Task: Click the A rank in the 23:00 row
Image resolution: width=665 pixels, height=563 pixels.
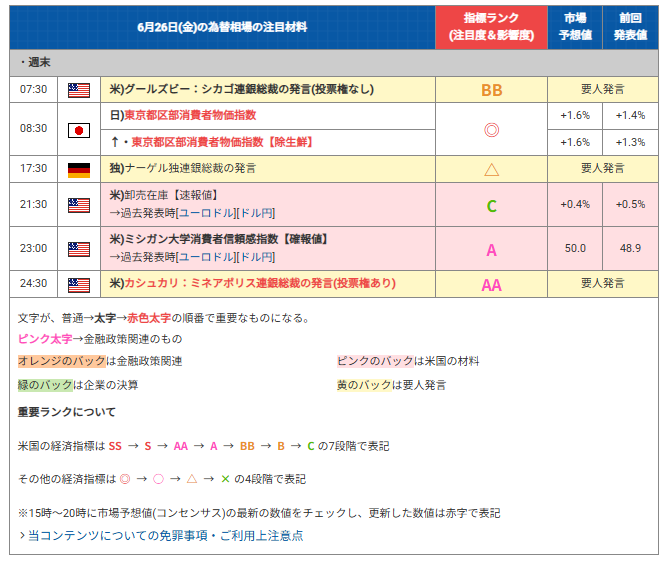Action: tap(492, 250)
